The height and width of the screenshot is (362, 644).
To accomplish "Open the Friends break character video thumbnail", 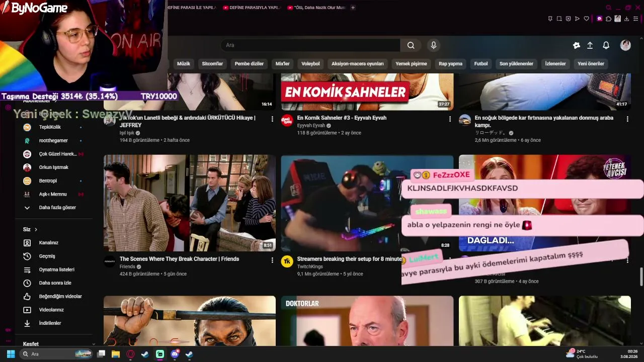I will point(190,203).
